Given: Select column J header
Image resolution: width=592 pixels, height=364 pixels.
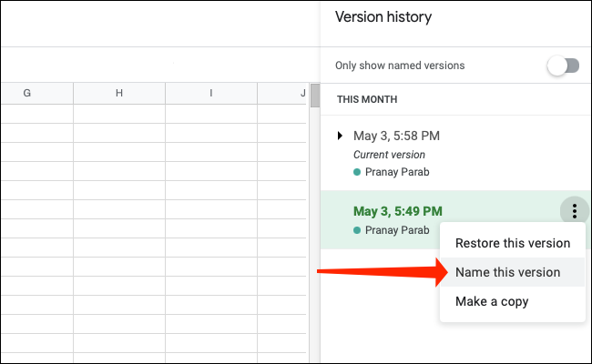Looking at the screenshot, I should 288,94.
